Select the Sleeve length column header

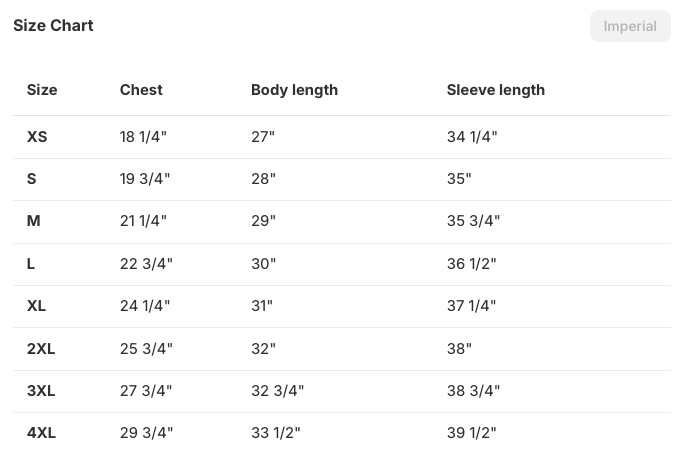pos(496,90)
